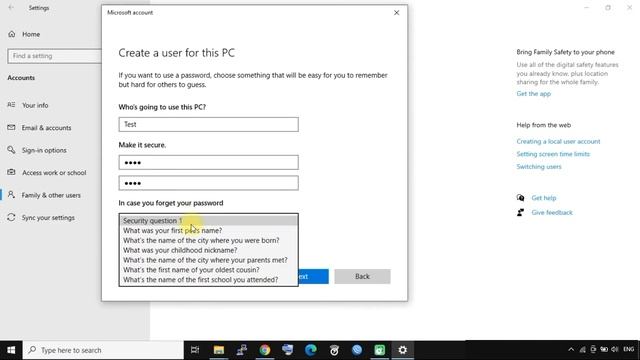The height and width of the screenshot is (360, 640).
Task: Open 'Setting screen time limits' link
Action: 553,154
